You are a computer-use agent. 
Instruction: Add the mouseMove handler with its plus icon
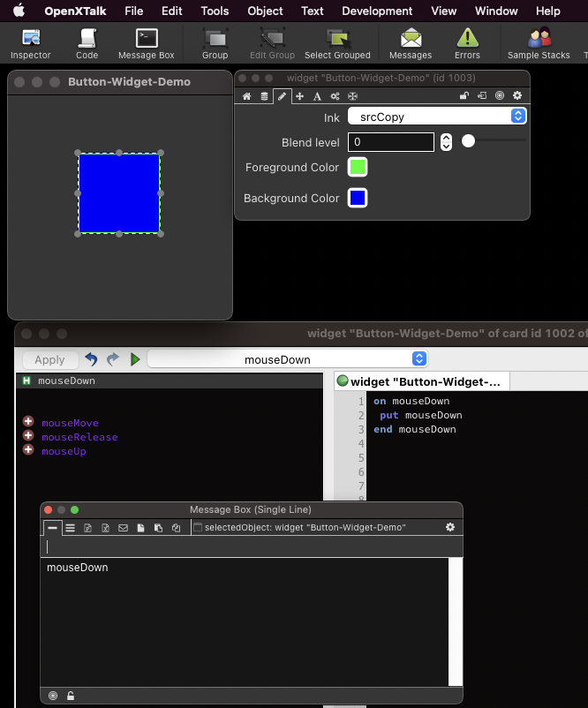(28, 421)
